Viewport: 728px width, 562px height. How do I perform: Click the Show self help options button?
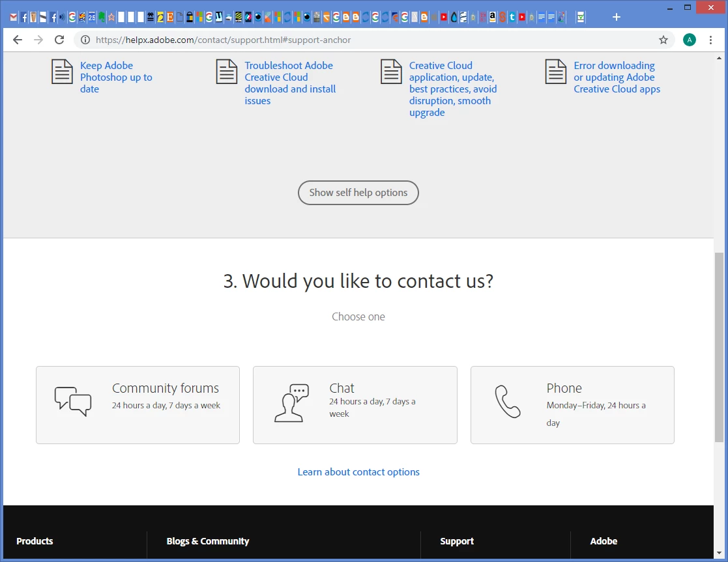click(x=358, y=193)
